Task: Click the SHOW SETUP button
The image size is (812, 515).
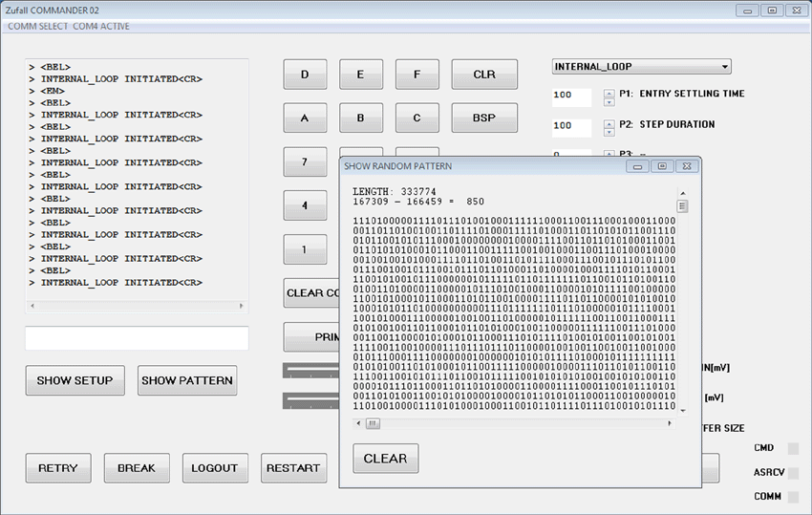Action: coord(75,380)
